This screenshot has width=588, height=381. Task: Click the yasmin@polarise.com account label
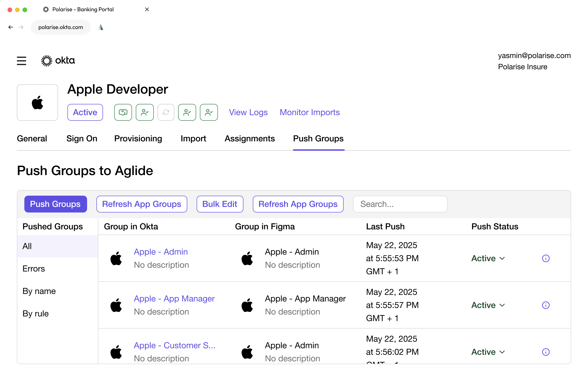[534, 56]
